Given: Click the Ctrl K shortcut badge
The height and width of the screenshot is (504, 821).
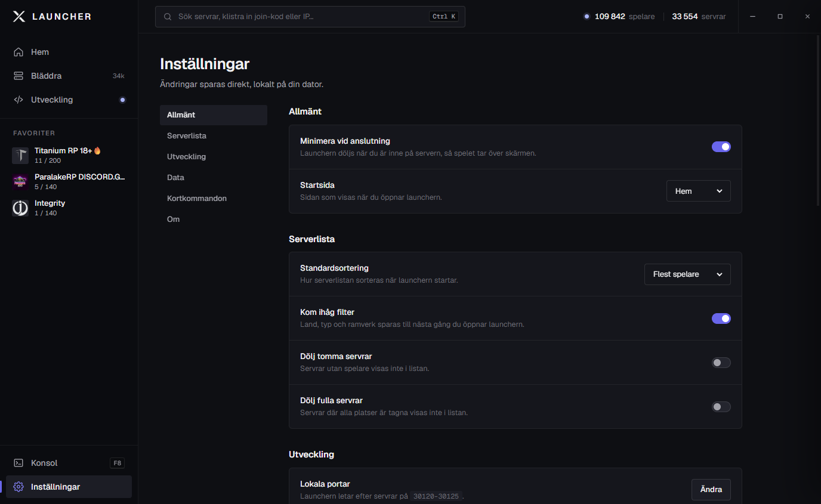Looking at the screenshot, I should [x=444, y=17].
